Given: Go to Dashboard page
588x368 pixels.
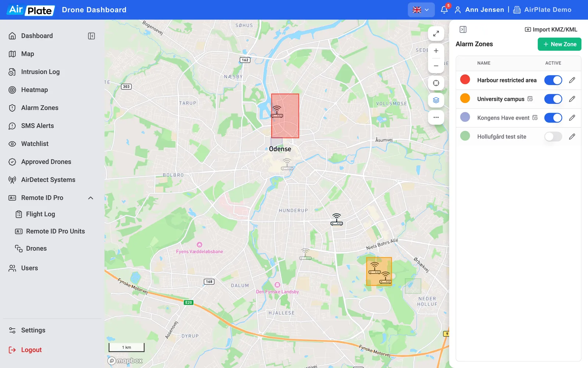Looking at the screenshot, I should click(37, 36).
